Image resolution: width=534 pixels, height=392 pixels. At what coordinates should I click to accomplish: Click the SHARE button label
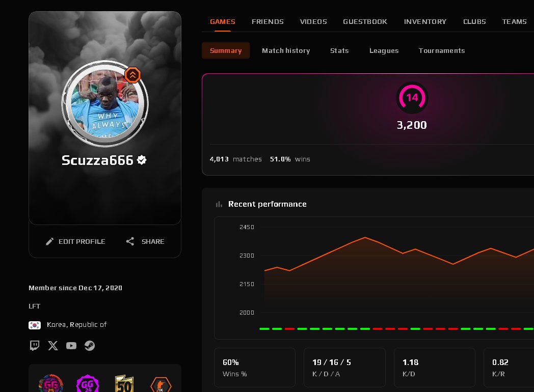click(x=153, y=242)
